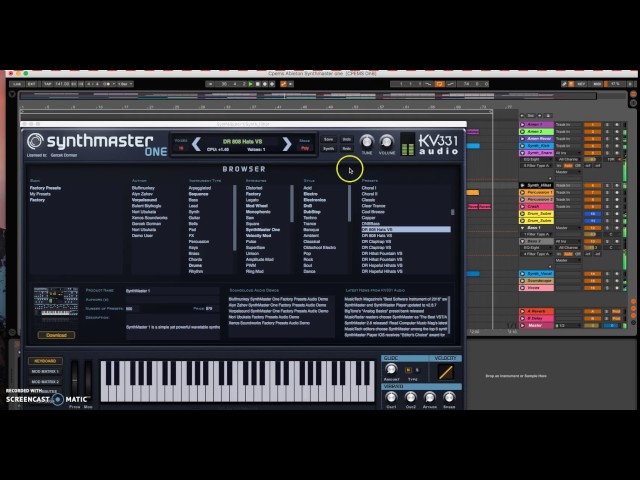The image size is (640, 480).
Task: Click the Glide Amount knob
Action: click(x=391, y=370)
